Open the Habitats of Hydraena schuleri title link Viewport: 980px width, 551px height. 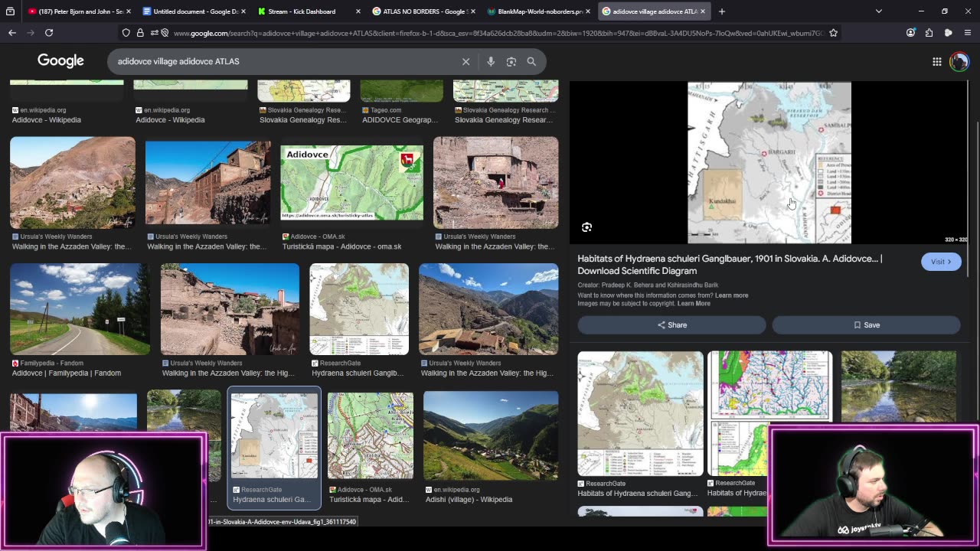pyautogui.click(x=730, y=265)
